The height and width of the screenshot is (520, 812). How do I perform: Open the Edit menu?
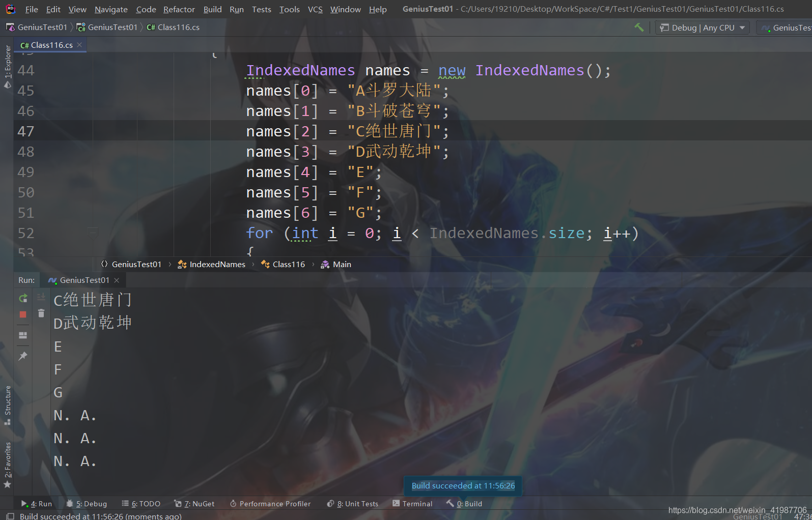click(53, 9)
